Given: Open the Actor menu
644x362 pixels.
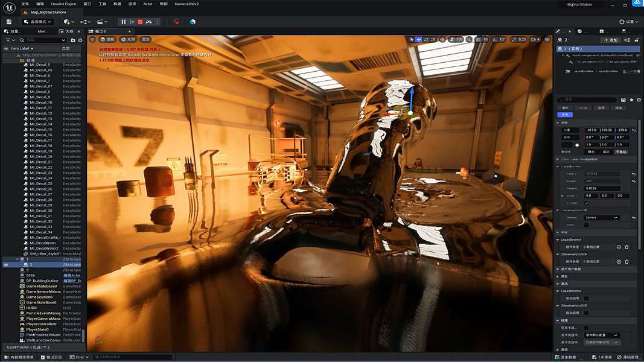Looking at the screenshot, I should (x=148, y=4).
